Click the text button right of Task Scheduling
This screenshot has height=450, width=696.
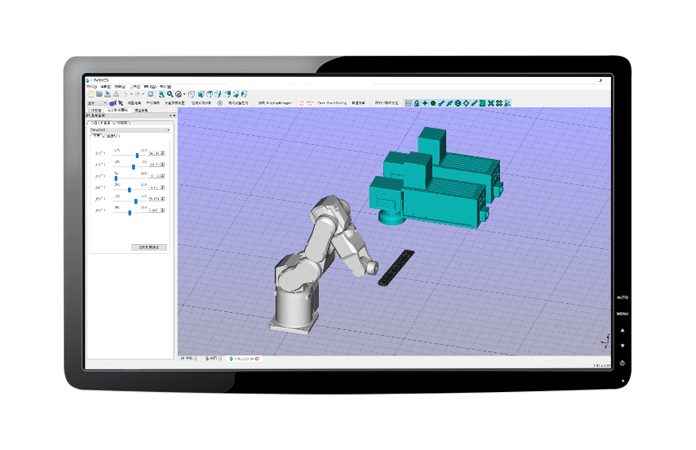tap(359, 103)
